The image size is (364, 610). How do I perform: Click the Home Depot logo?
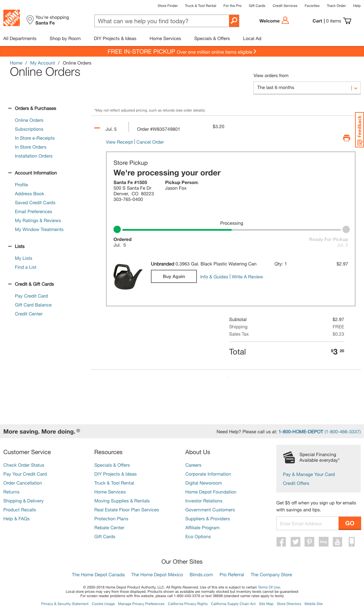tap(12, 18)
